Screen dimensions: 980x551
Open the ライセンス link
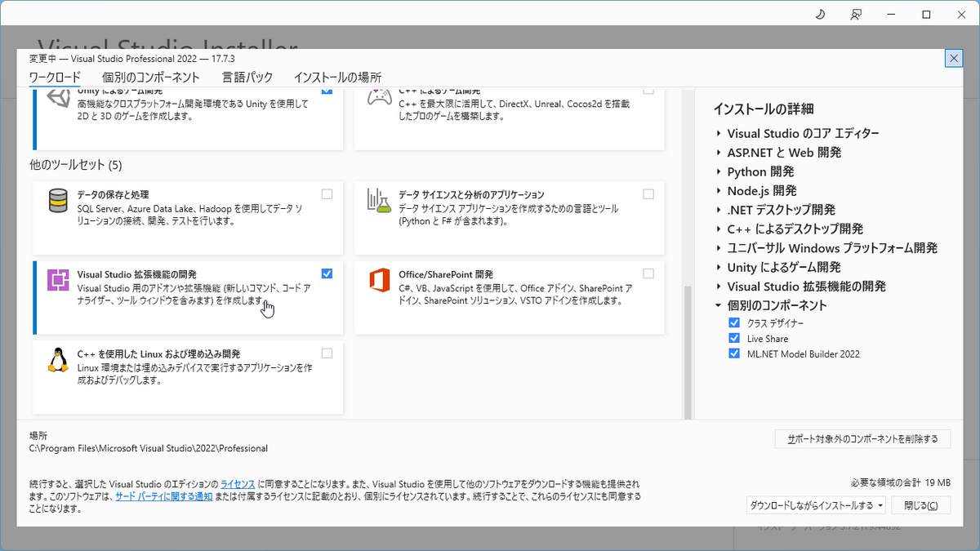coord(238,484)
